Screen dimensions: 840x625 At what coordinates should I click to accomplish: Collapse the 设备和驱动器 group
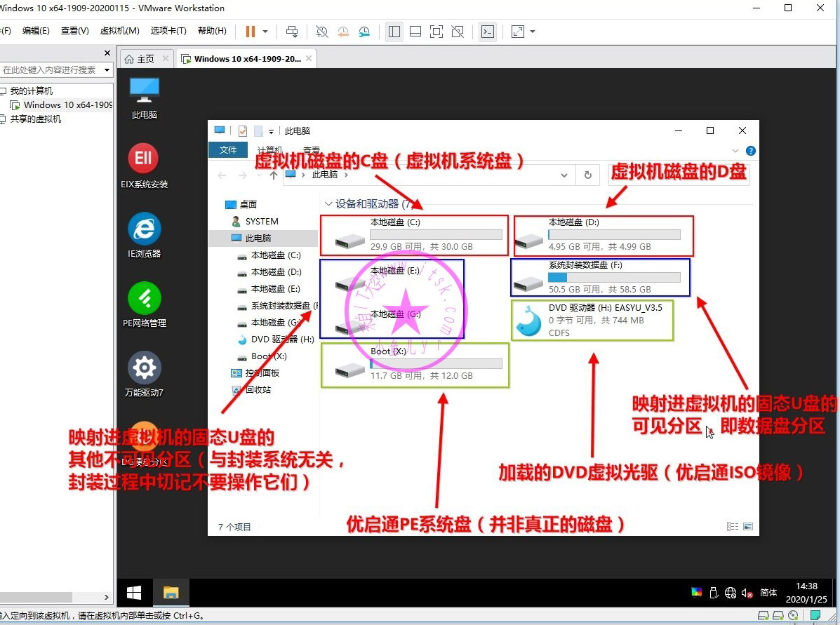(328, 204)
